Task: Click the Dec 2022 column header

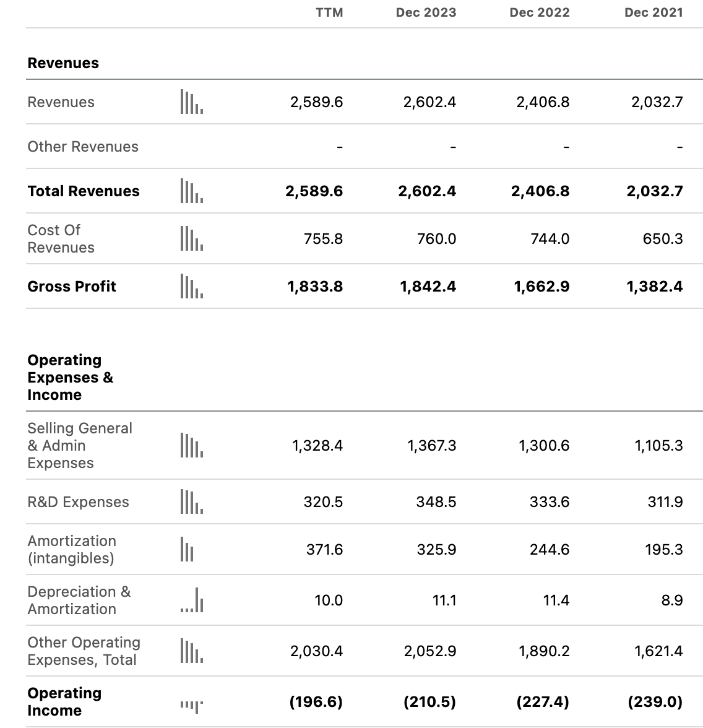Action: (539, 12)
